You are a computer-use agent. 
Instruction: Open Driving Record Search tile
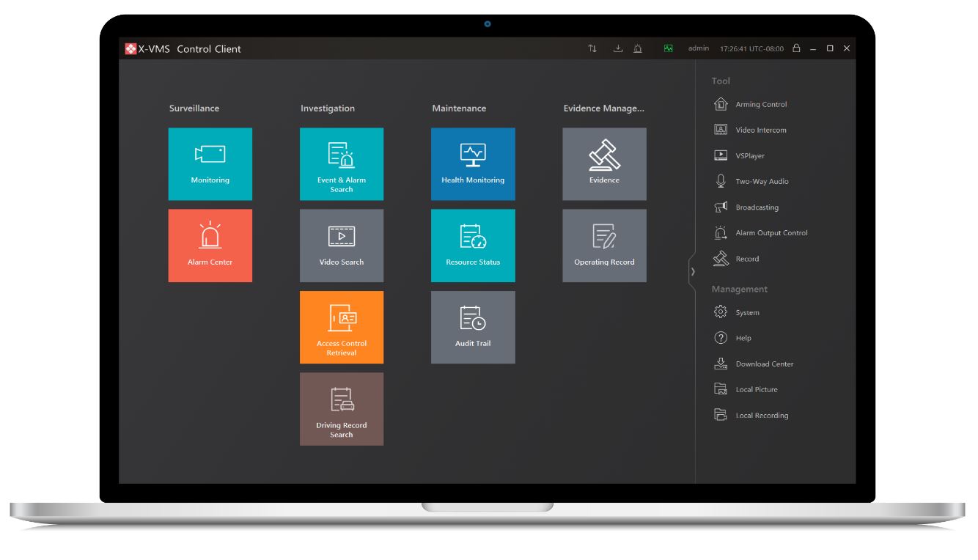(341, 409)
